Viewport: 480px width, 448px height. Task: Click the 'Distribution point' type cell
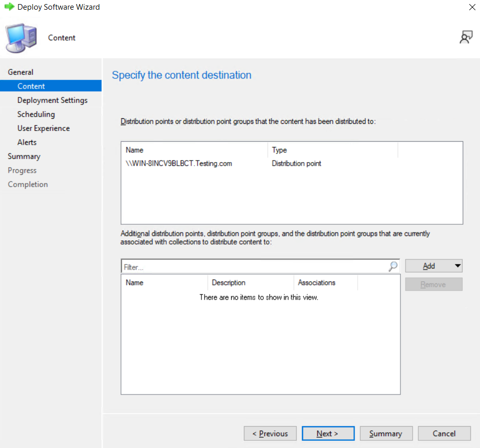(296, 163)
